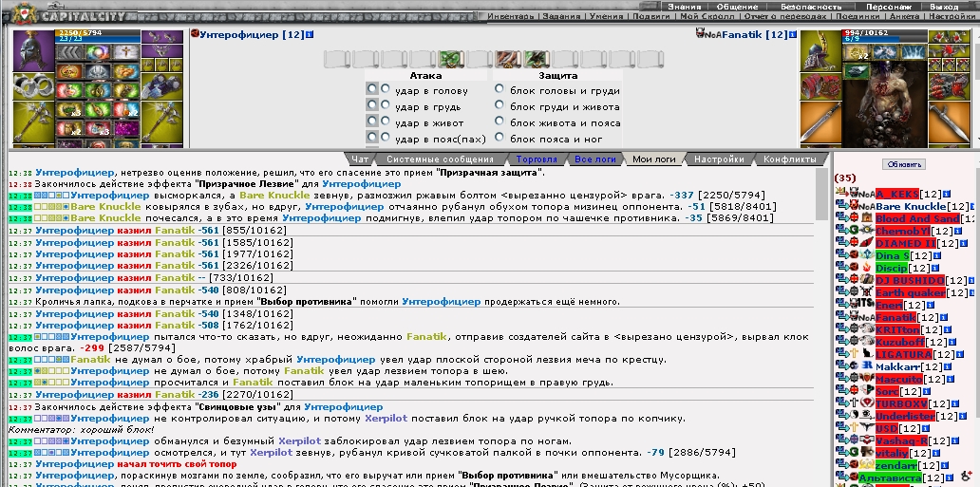Click Fanatik's helmet equipment slot
980x487 pixels.
821,50
